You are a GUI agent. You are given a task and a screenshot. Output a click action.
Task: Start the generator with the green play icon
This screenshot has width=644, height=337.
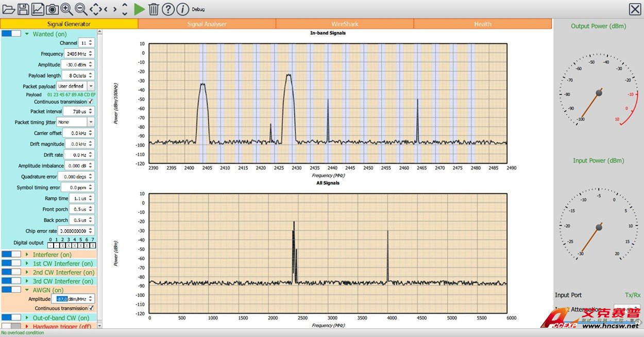(139, 9)
